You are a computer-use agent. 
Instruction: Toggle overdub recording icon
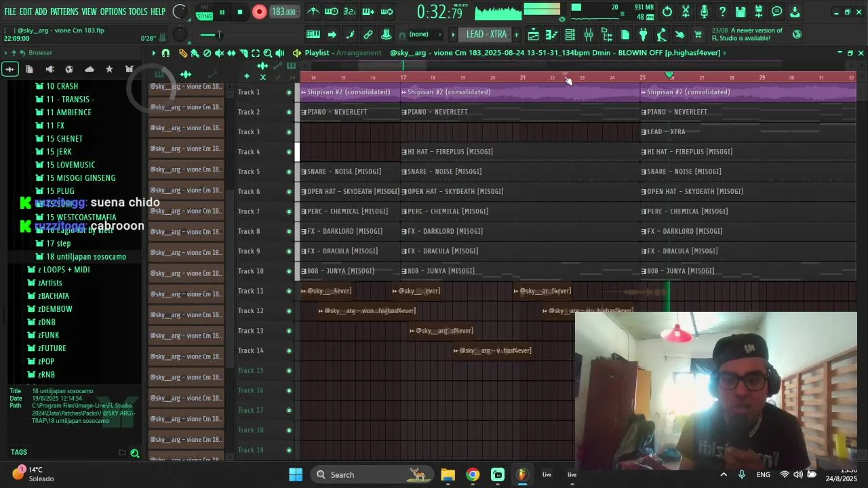pos(368,12)
